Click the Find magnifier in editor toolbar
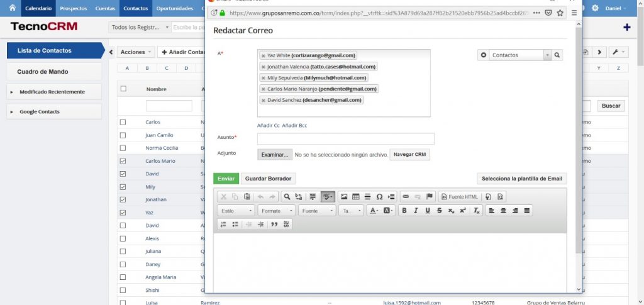The width and height of the screenshot is (644, 305). 287,197
